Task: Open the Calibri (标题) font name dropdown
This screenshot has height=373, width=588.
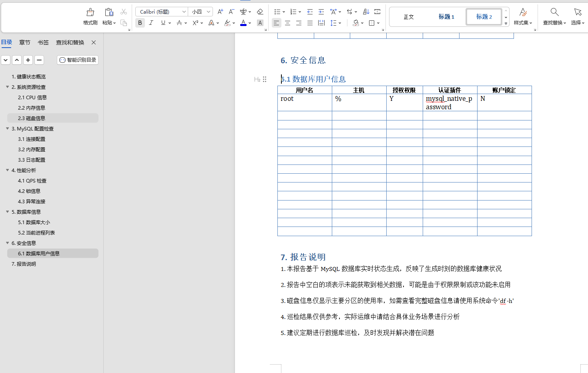Action: 184,12
